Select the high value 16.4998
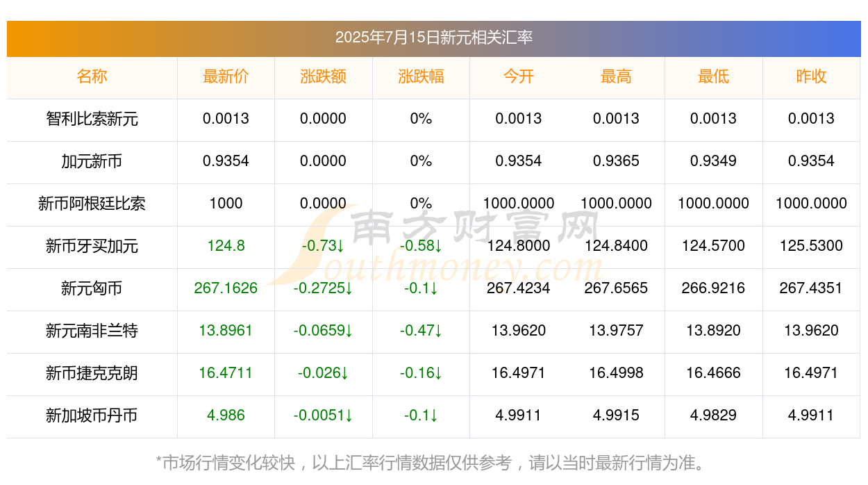868x485 pixels. 616,373
